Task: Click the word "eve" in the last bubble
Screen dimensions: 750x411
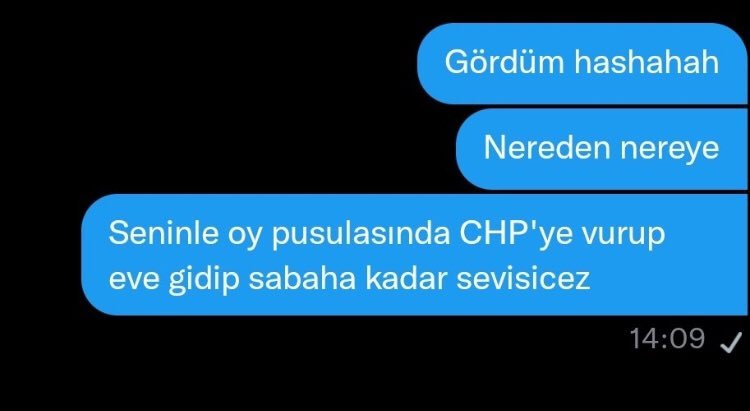Action: point(133,280)
